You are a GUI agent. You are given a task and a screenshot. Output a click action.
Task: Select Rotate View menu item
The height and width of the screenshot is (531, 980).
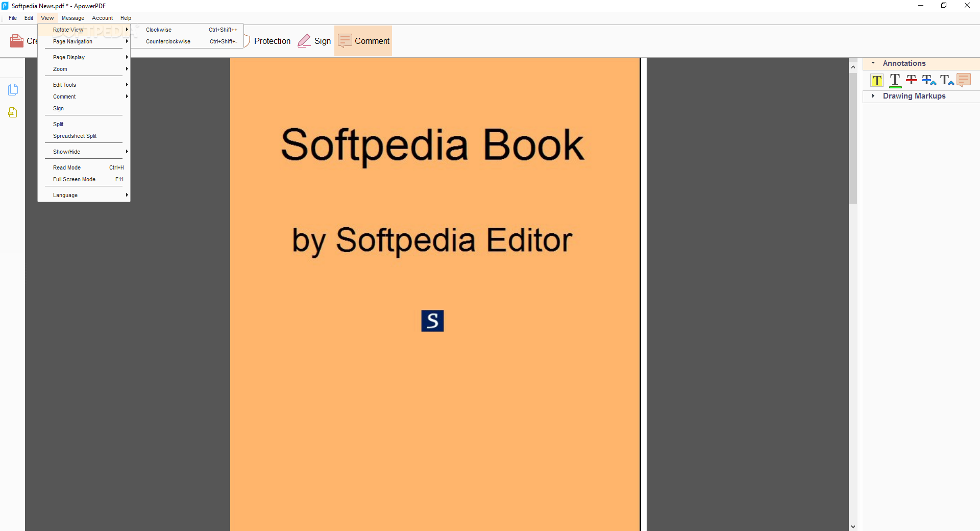[x=84, y=30]
